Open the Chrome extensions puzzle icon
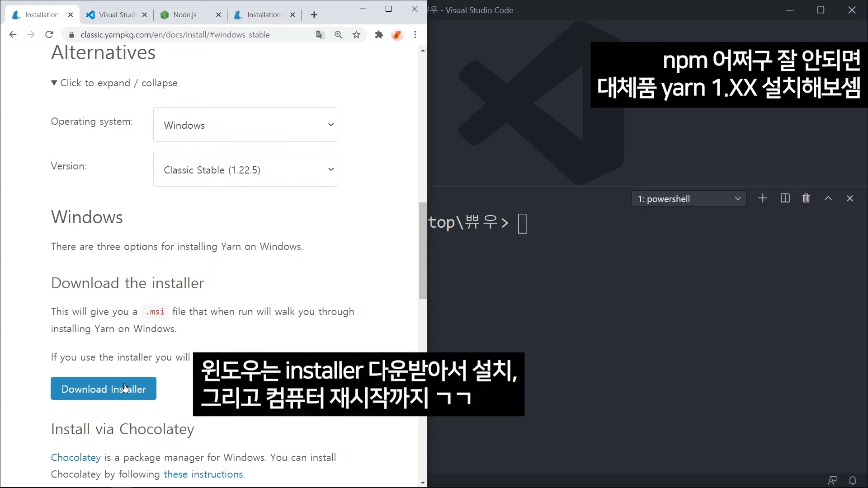 (x=379, y=35)
